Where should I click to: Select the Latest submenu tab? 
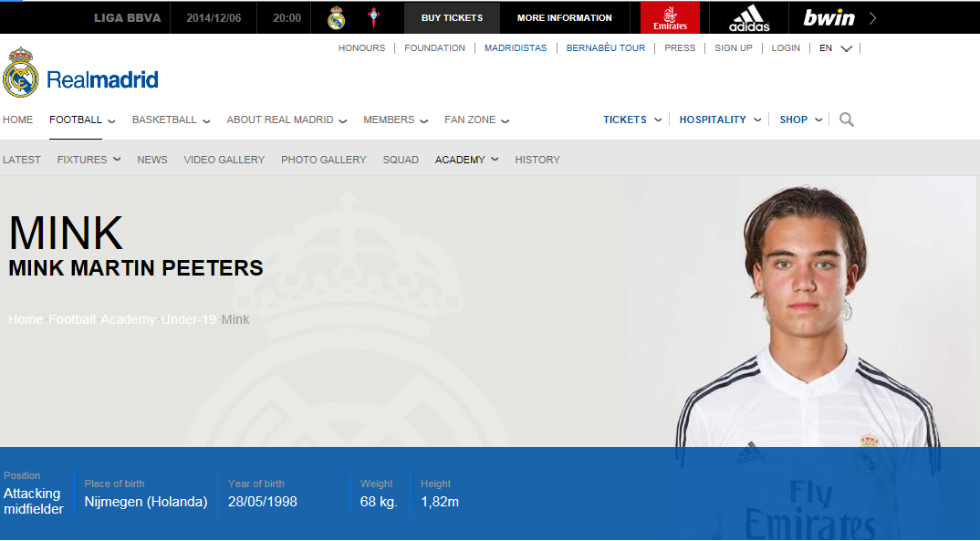point(22,160)
